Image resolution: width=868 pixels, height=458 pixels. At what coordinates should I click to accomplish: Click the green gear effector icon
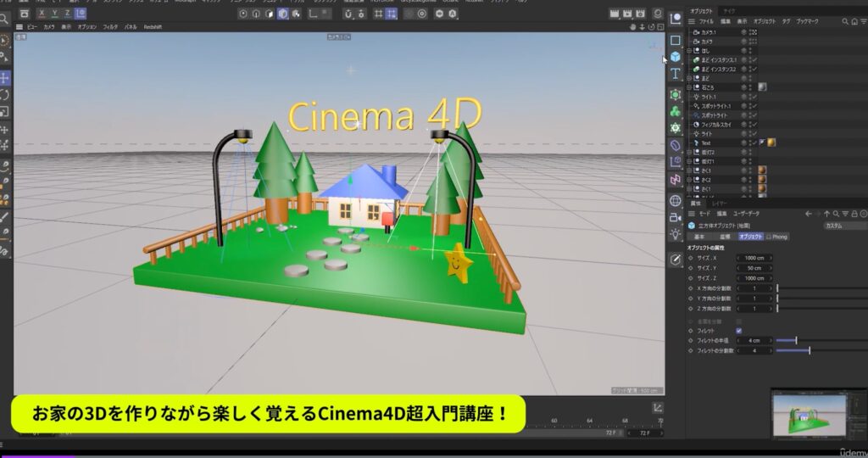[676, 128]
